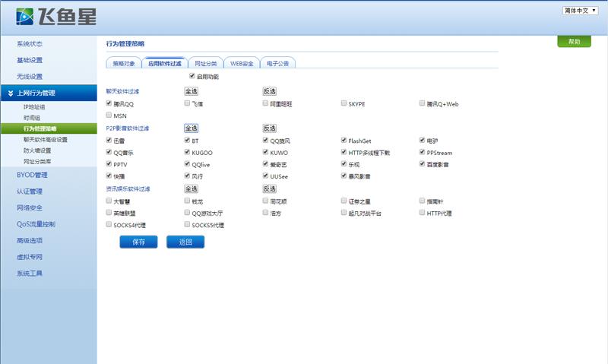Click 全选 for P2P影音软件过滤
Screen dimensions: 608x364
191,128
